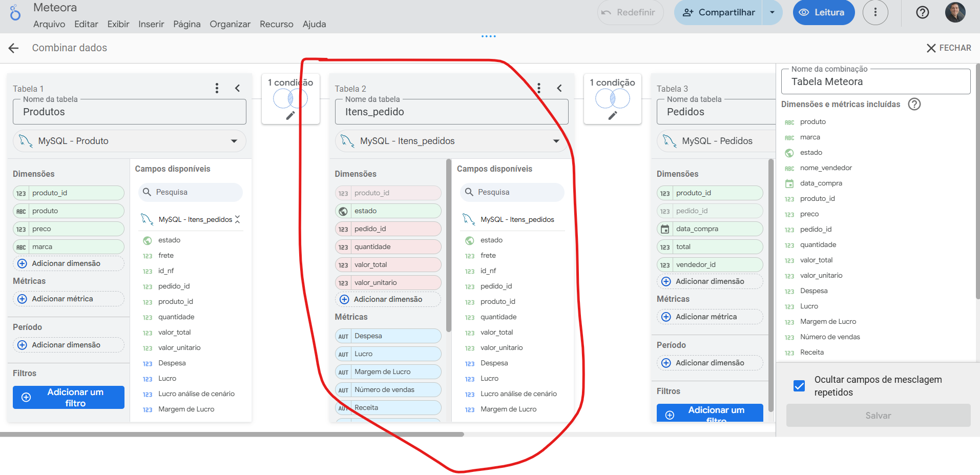
Task: Open MySQL - Pedidos data source dropdown
Action: tap(716, 141)
